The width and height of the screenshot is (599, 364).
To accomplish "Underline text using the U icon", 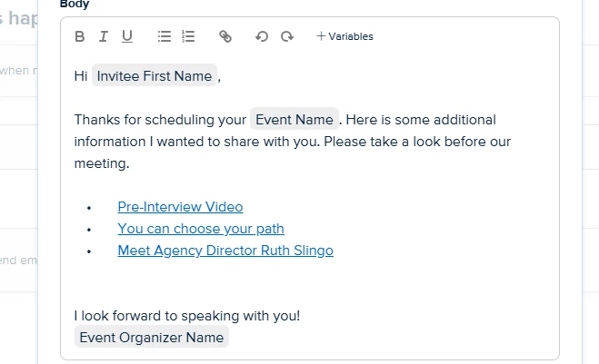I will [127, 36].
